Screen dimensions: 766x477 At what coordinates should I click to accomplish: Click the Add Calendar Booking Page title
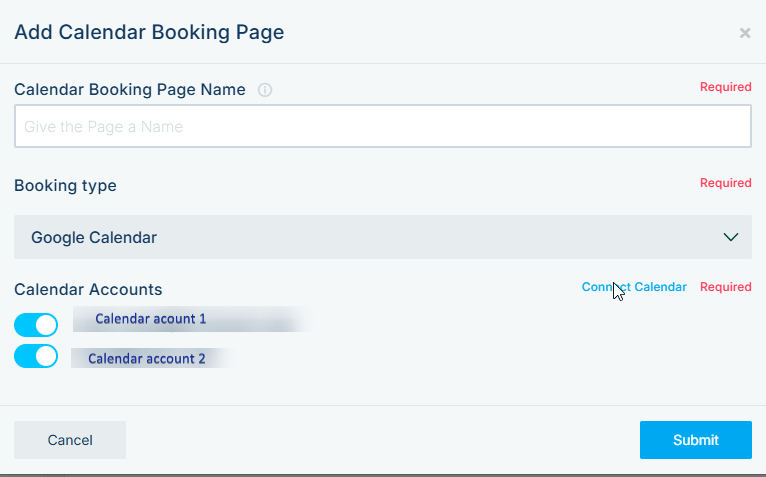point(149,32)
